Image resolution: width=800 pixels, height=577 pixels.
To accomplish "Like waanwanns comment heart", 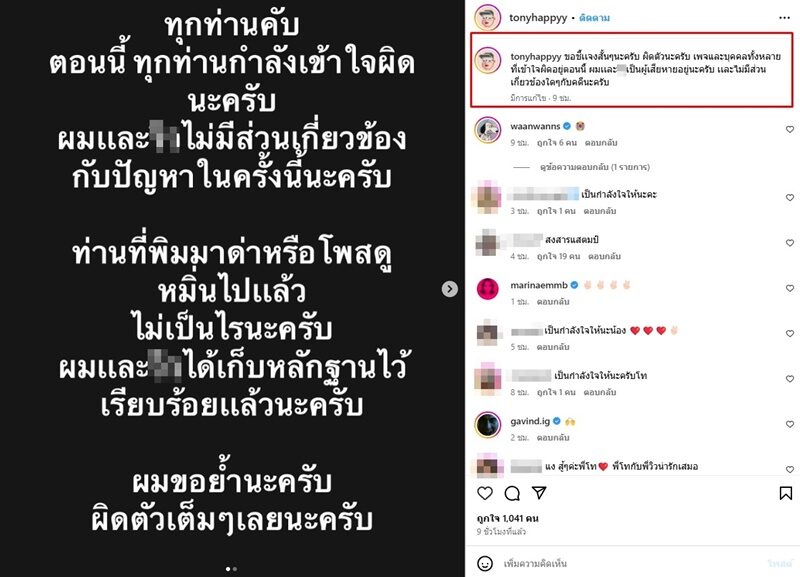I will (x=790, y=130).
